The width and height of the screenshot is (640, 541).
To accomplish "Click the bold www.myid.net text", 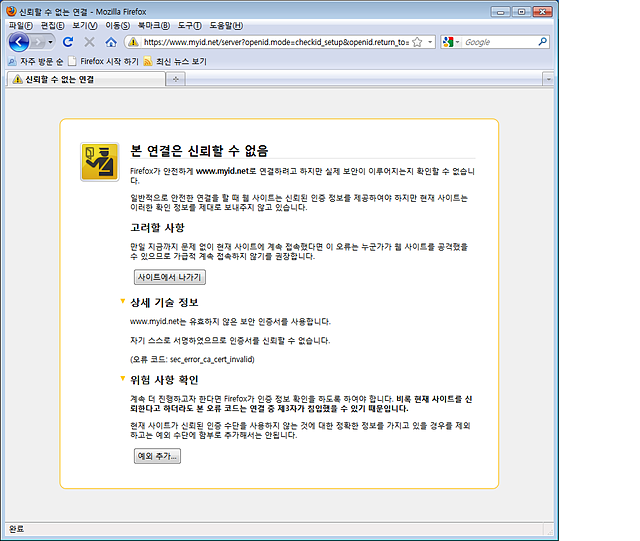I will pos(222,171).
